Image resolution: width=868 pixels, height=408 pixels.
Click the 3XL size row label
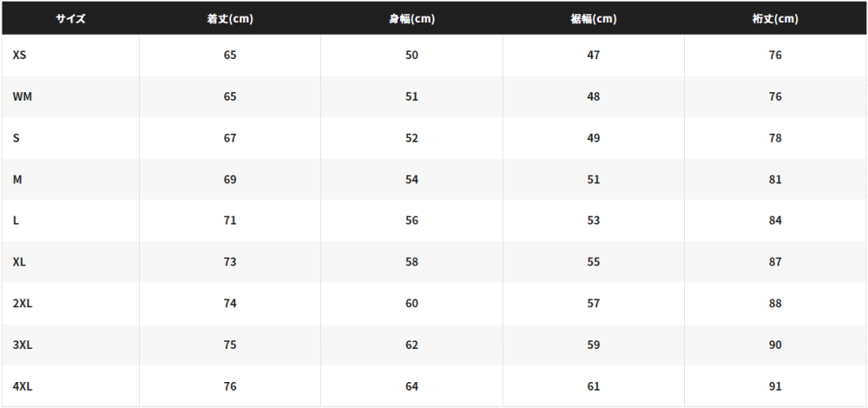pyautogui.click(x=23, y=345)
